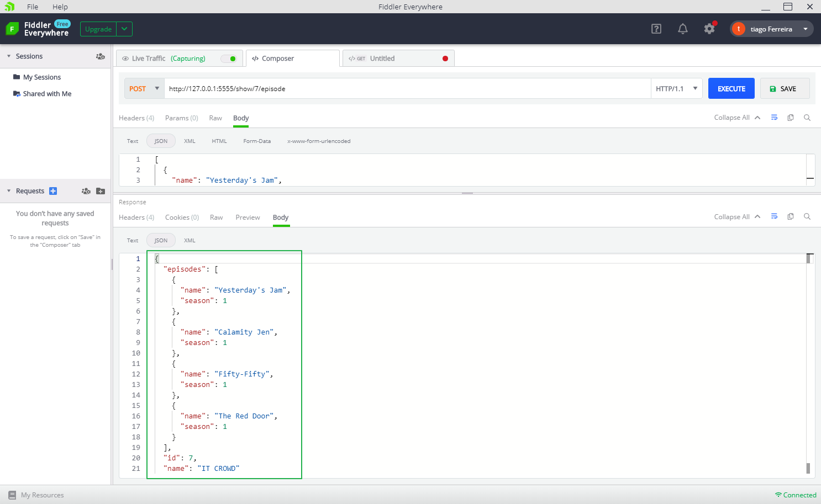Toggle word wrap in the response body
821x504 pixels.
(x=774, y=216)
